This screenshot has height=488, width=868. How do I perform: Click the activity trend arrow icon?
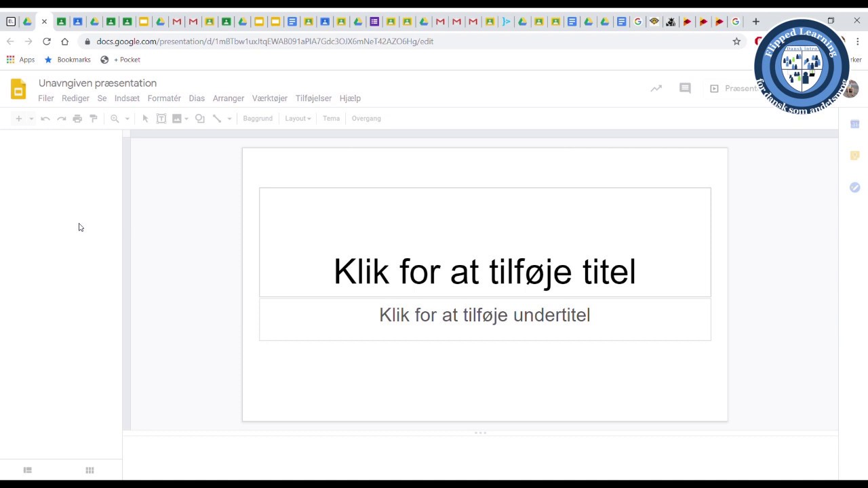click(x=656, y=88)
